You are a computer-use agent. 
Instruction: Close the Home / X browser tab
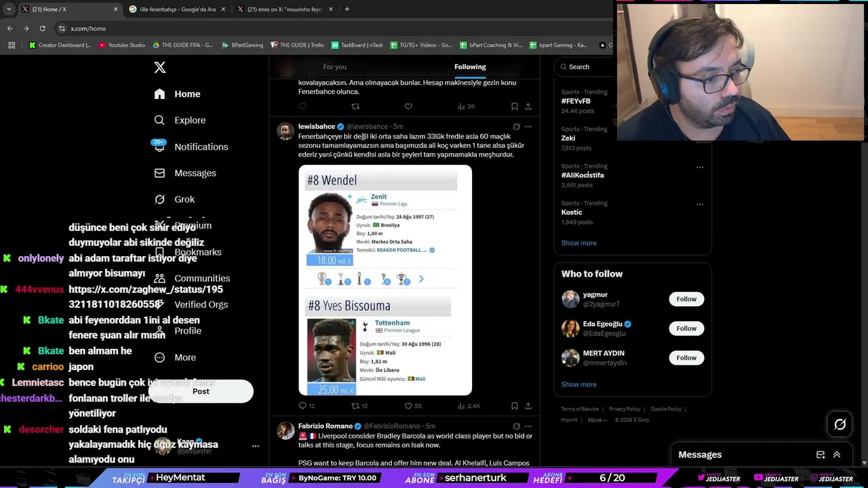pyautogui.click(x=115, y=9)
